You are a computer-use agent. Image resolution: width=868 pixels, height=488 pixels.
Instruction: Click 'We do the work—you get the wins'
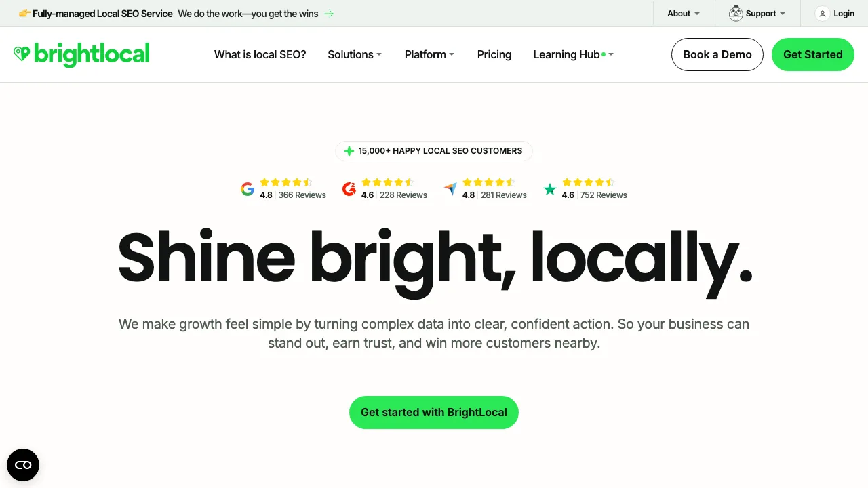pos(248,14)
